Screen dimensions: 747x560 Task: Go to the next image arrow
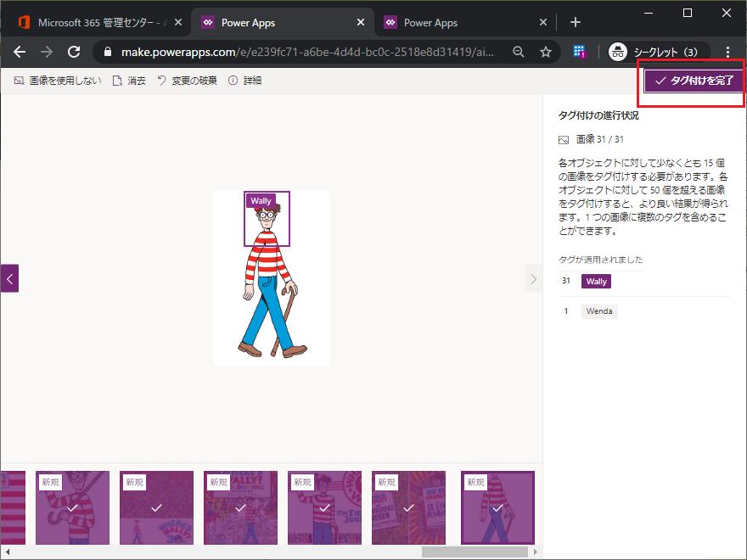click(533, 278)
